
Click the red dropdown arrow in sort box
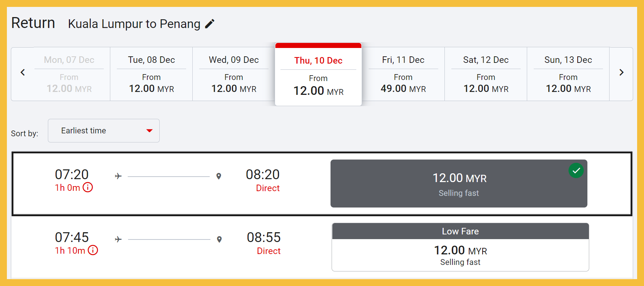coord(149,131)
